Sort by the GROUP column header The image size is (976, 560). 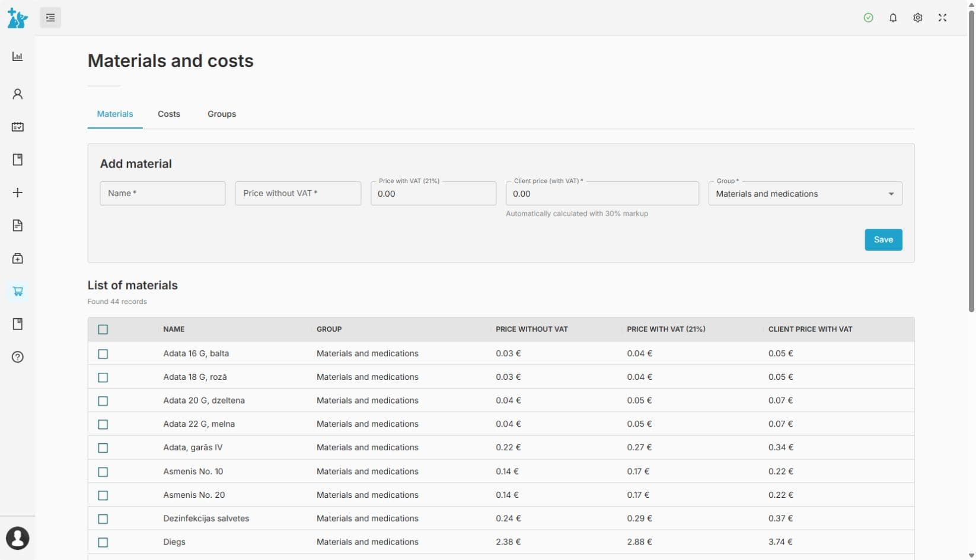coord(329,329)
